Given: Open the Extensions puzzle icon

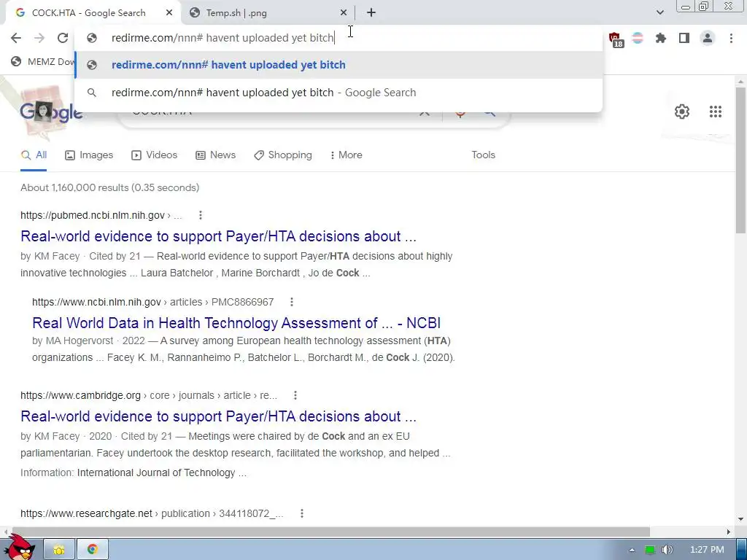Looking at the screenshot, I should 661,38.
